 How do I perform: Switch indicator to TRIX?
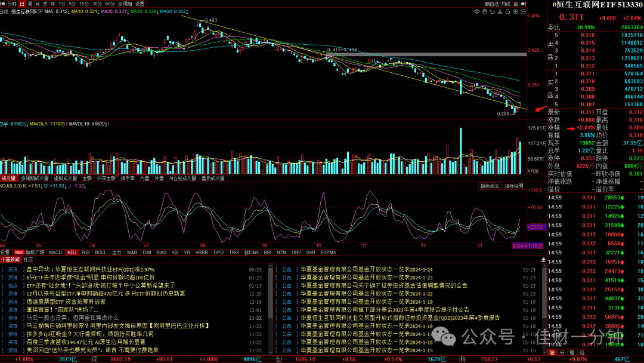tap(234, 253)
